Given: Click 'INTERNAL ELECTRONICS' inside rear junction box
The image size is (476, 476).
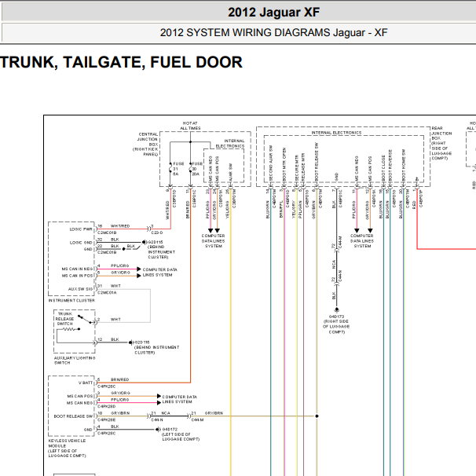Looking at the screenshot, I should (336, 133).
